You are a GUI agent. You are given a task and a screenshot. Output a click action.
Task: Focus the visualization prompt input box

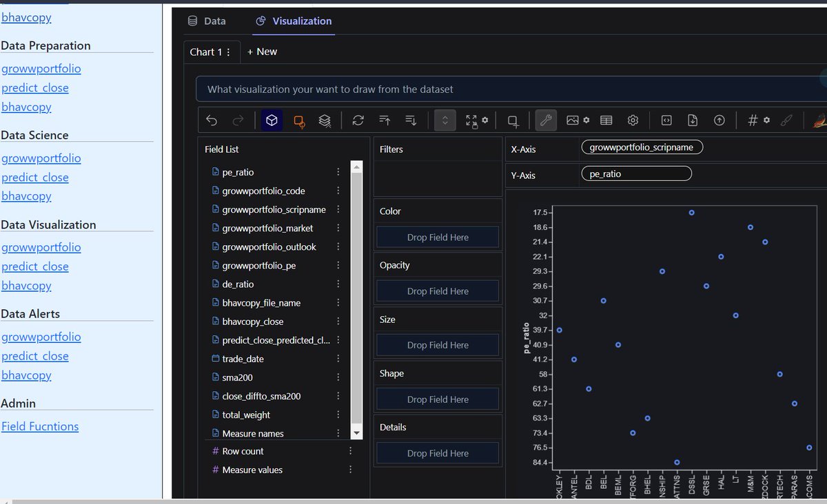tap(510, 90)
